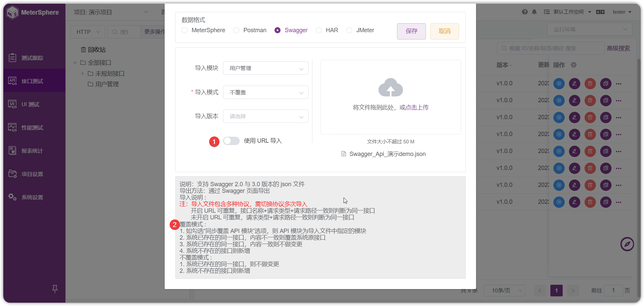This screenshot has height=306, width=644.
Task: Click the language switch icon
Action: click(600, 12)
